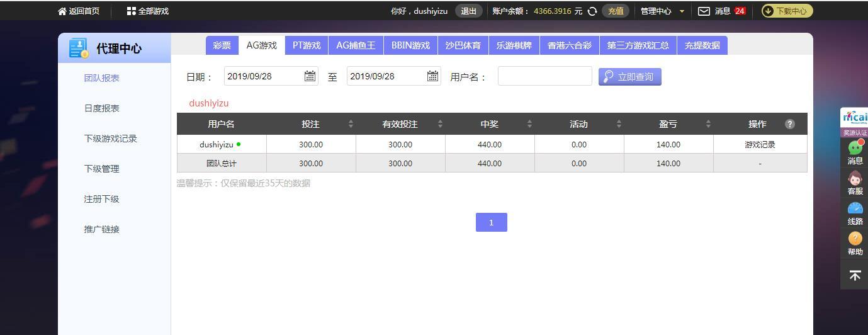This screenshot has width=868, height=335.
Task: Click the download arrow icon in 下载中心
Action: (x=769, y=11)
